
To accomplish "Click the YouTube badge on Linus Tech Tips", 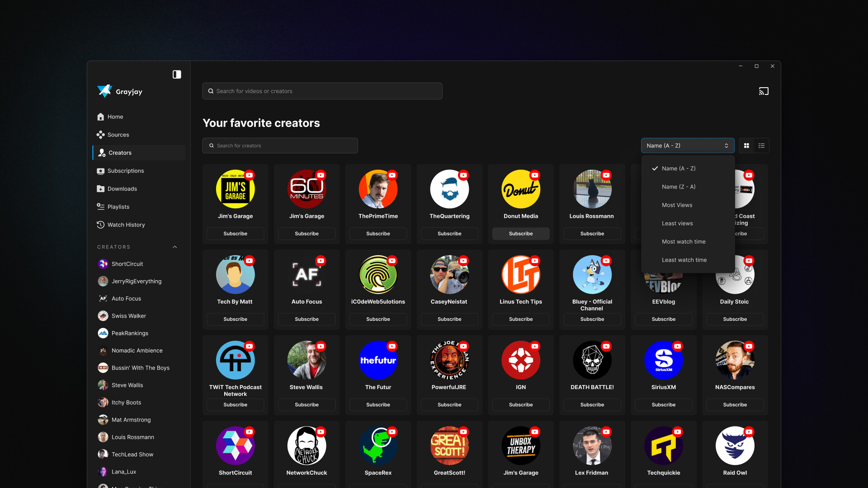I will point(535,261).
